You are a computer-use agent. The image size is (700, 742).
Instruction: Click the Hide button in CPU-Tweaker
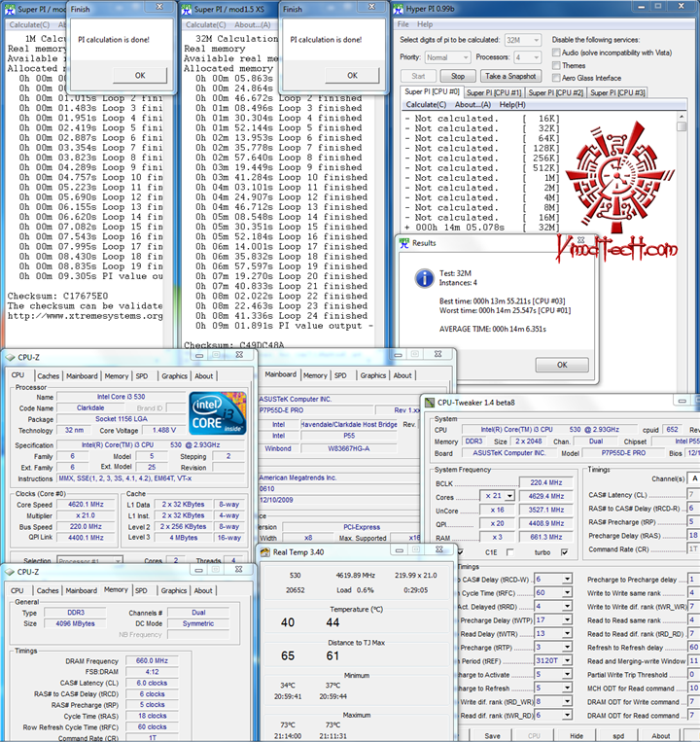tap(577, 736)
